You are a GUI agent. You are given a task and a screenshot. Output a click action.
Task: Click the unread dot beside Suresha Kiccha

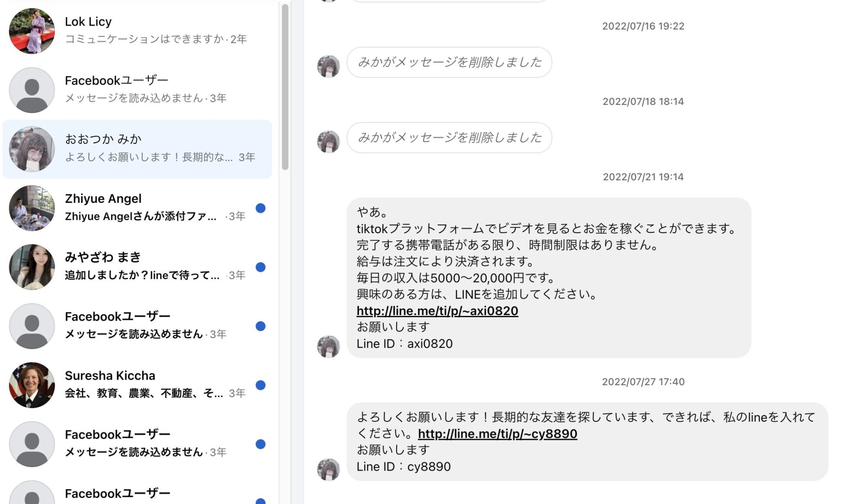pyautogui.click(x=261, y=385)
